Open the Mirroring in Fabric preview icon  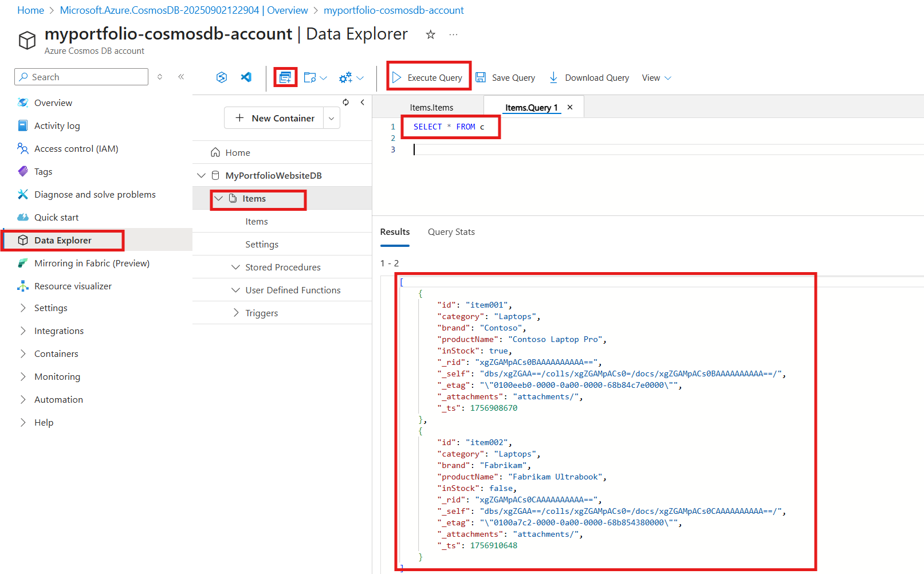(23, 263)
